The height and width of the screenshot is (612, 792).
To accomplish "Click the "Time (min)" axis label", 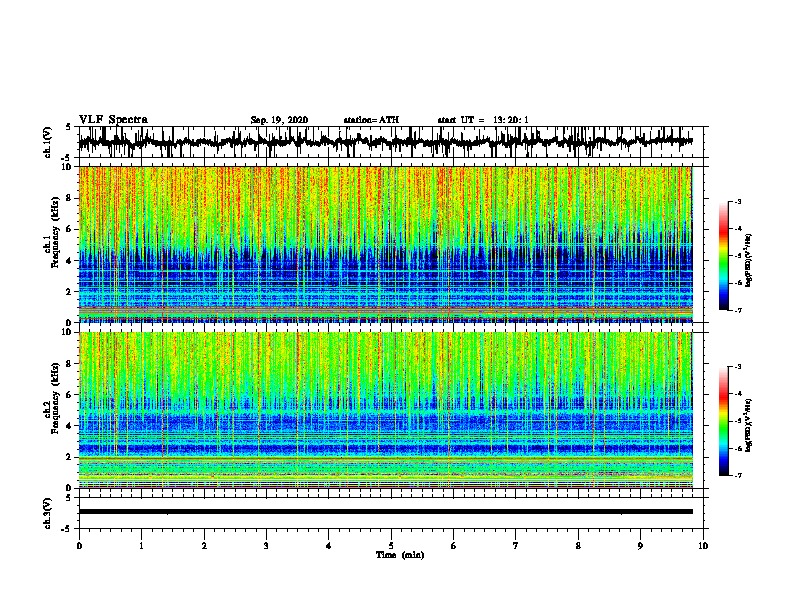I will [400, 555].
